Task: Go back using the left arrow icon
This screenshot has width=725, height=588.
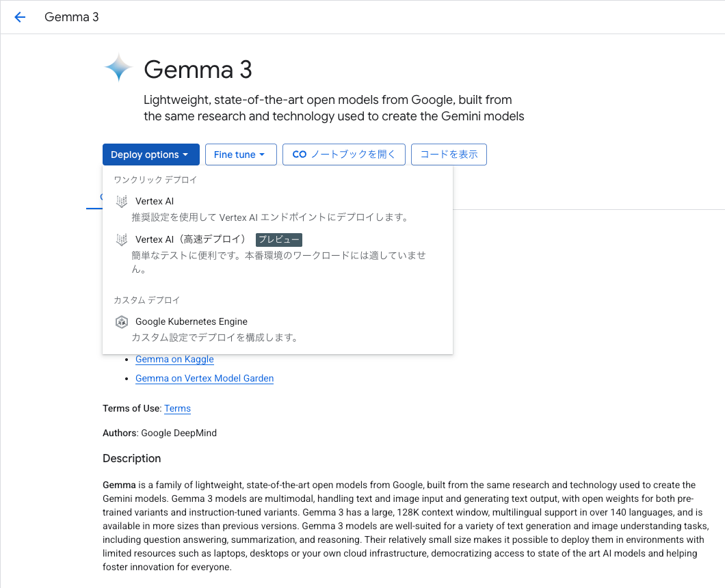Action: 20,17
